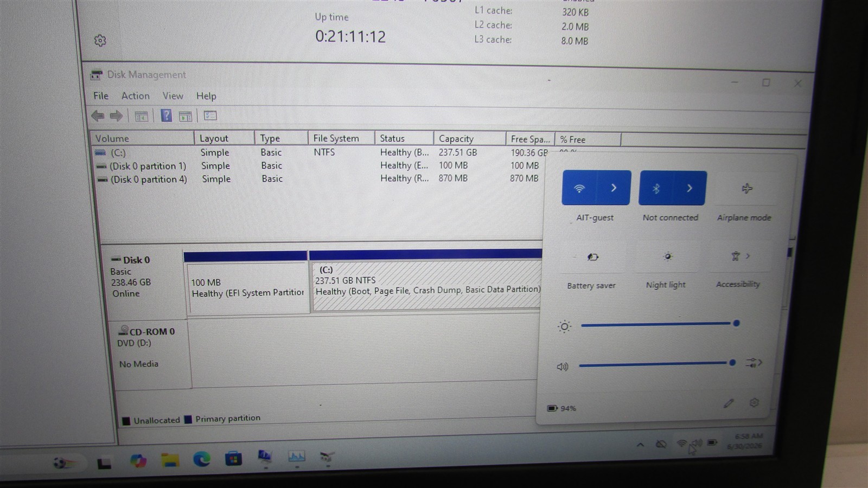Open Bluetooth devices list chevron

[x=690, y=188]
